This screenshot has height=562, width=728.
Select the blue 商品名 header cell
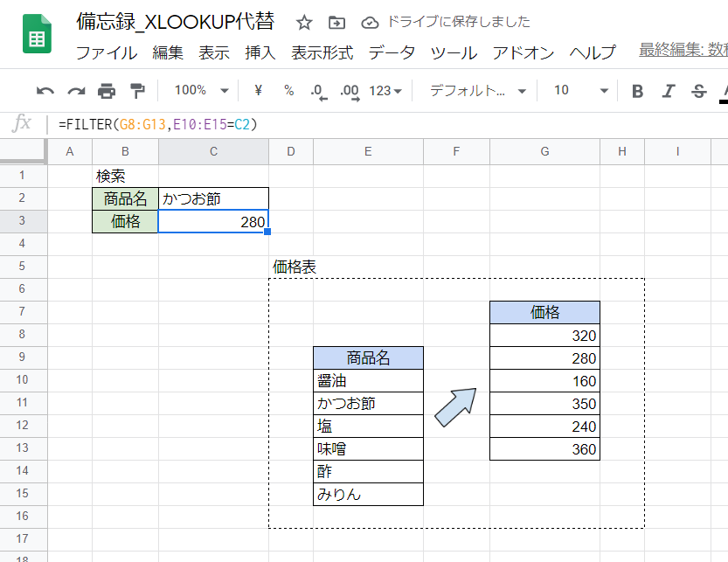coord(368,358)
